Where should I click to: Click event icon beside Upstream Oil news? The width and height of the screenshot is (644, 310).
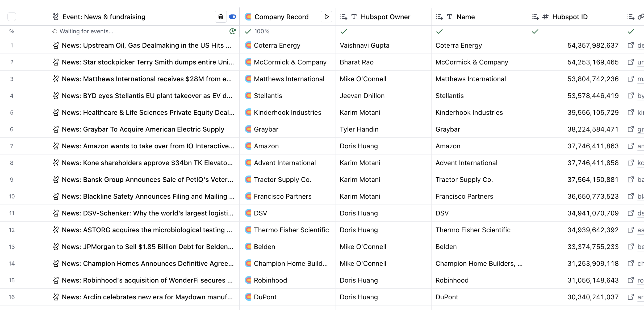56,45
